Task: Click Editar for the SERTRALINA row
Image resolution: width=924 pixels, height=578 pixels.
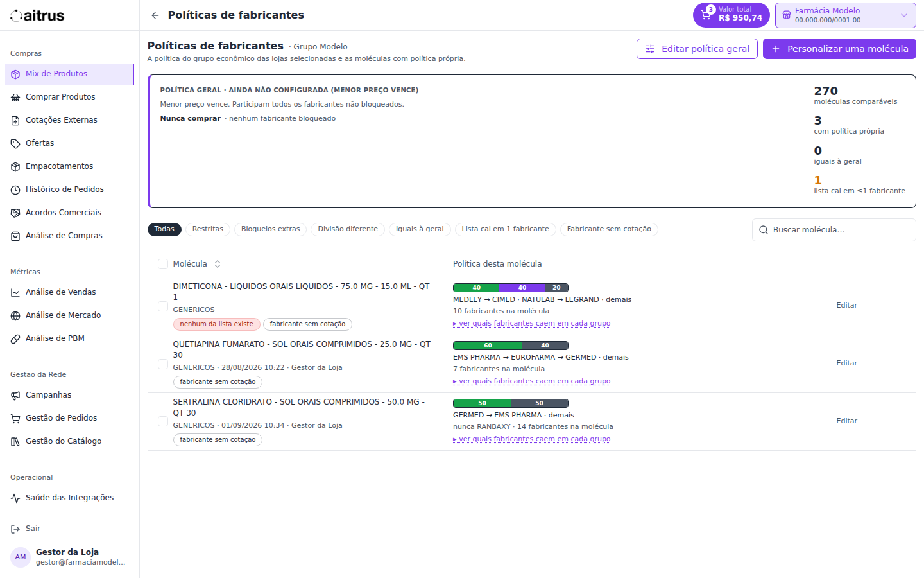Action: (x=847, y=421)
